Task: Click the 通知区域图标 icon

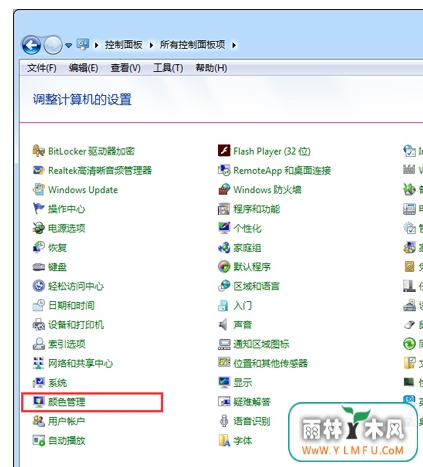Action: coord(224,344)
